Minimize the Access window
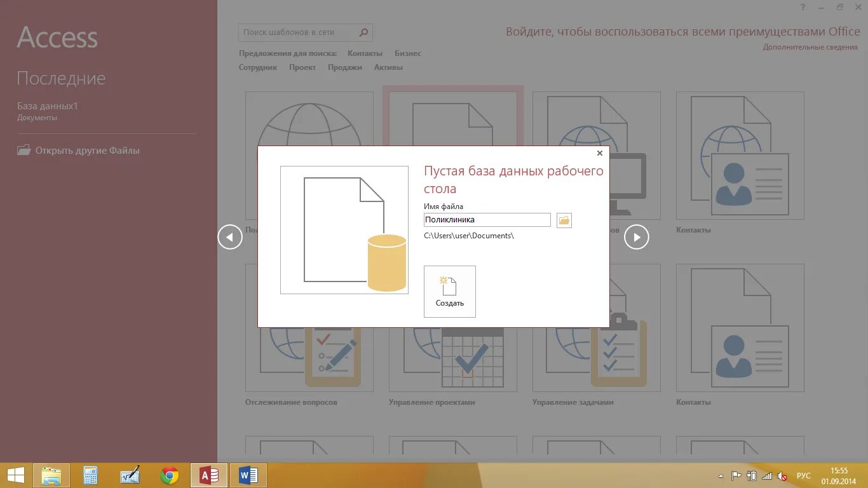This screenshot has width=868, height=488. point(822,8)
